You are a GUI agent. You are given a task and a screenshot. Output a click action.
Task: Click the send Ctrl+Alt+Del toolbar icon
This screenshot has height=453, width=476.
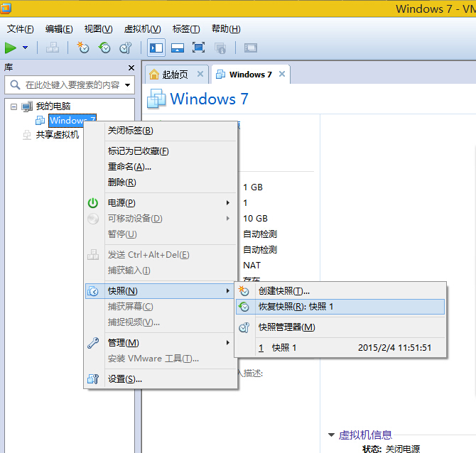pos(53,48)
